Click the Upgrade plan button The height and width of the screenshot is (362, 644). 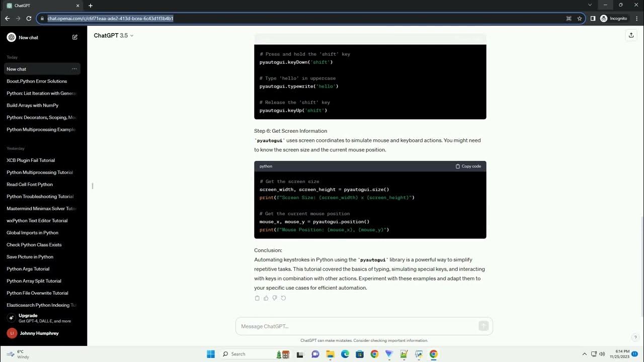pyautogui.click(x=42, y=318)
